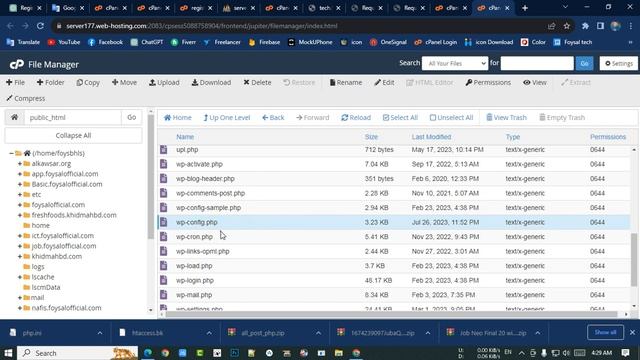Screen dimensions: 640x360
Task: Collapse the /home/foysbhls root node
Action: 11,153
